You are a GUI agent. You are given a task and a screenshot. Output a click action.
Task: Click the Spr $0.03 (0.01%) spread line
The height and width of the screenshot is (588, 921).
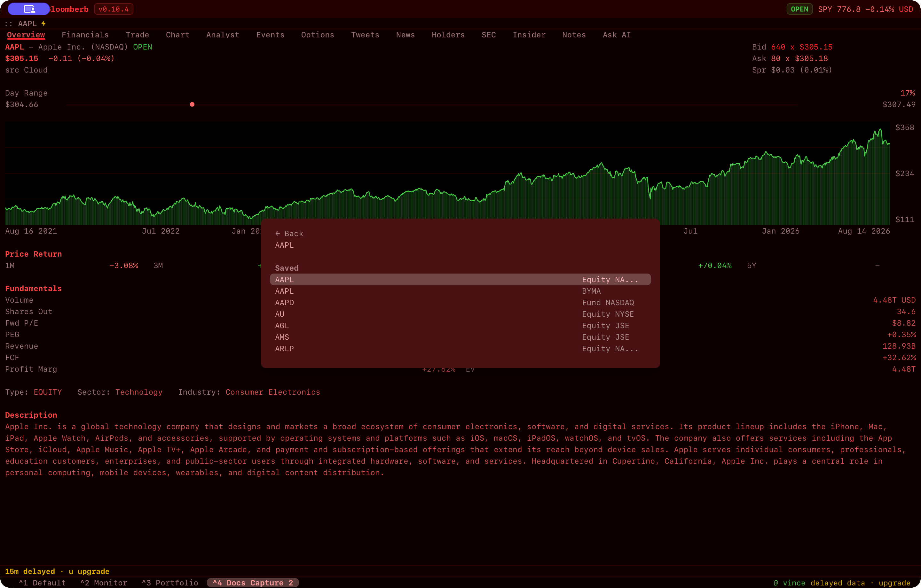(792, 70)
